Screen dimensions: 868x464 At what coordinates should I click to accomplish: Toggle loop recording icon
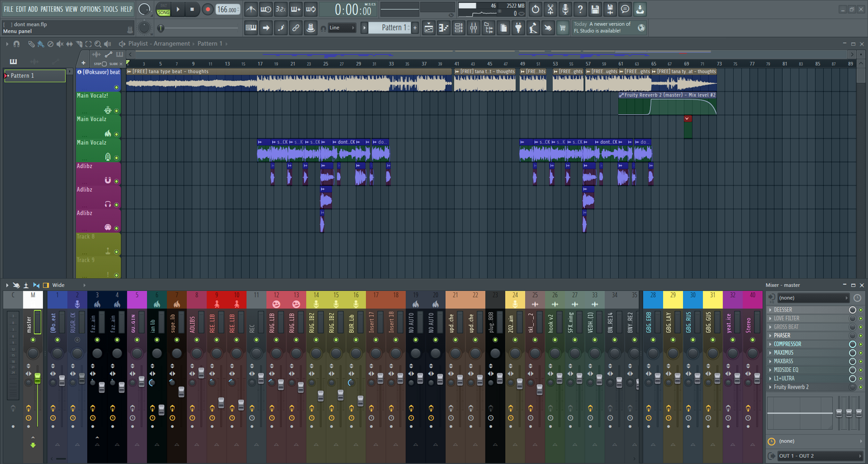(311, 9)
